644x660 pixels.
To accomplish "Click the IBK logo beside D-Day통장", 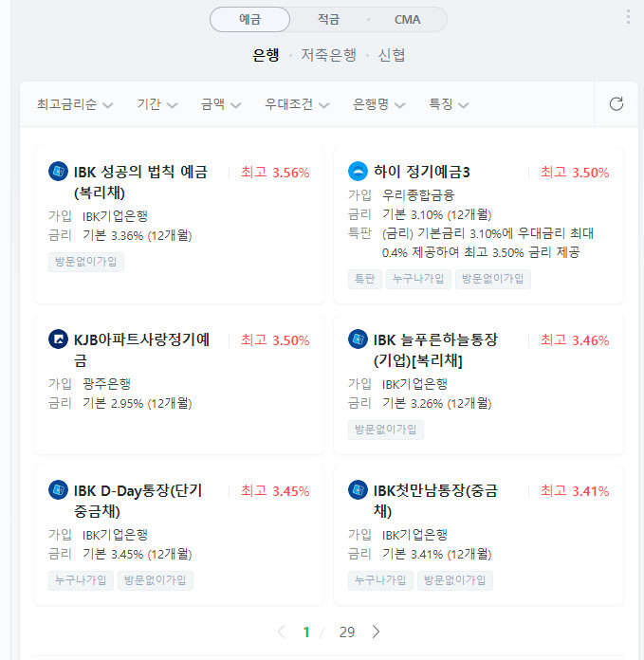I will coord(58,489).
